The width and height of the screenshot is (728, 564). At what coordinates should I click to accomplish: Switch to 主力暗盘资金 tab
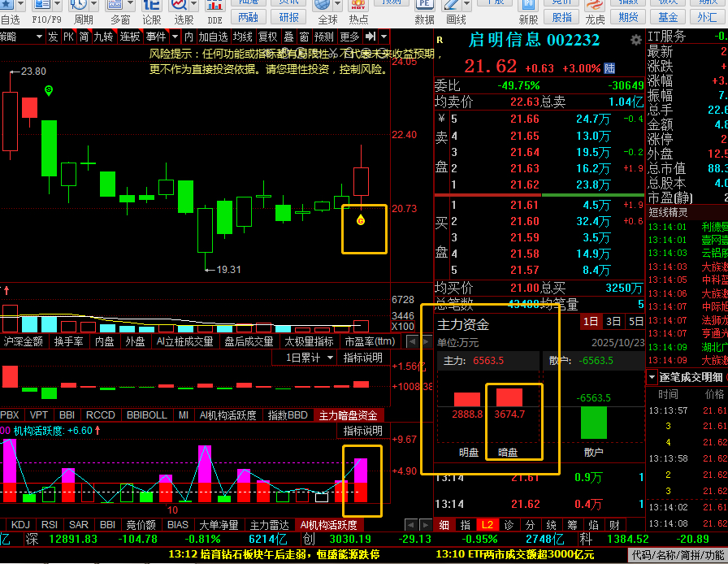tap(349, 415)
